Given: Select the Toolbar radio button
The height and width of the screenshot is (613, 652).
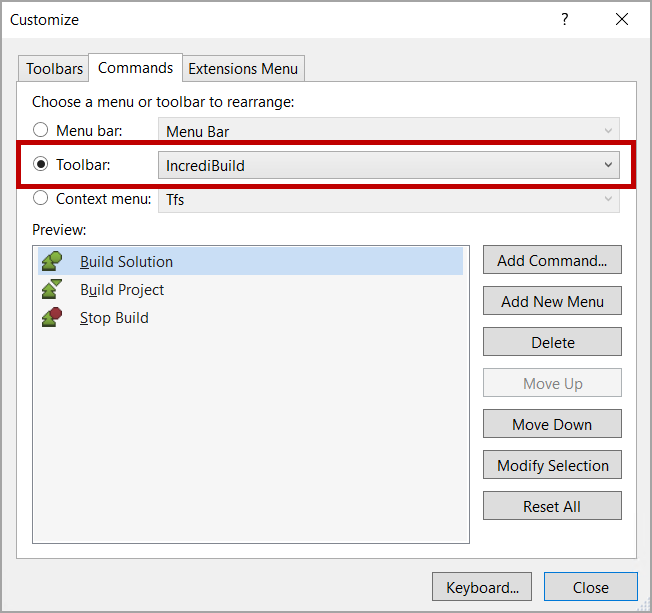Looking at the screenshot, I should [41, 165].
